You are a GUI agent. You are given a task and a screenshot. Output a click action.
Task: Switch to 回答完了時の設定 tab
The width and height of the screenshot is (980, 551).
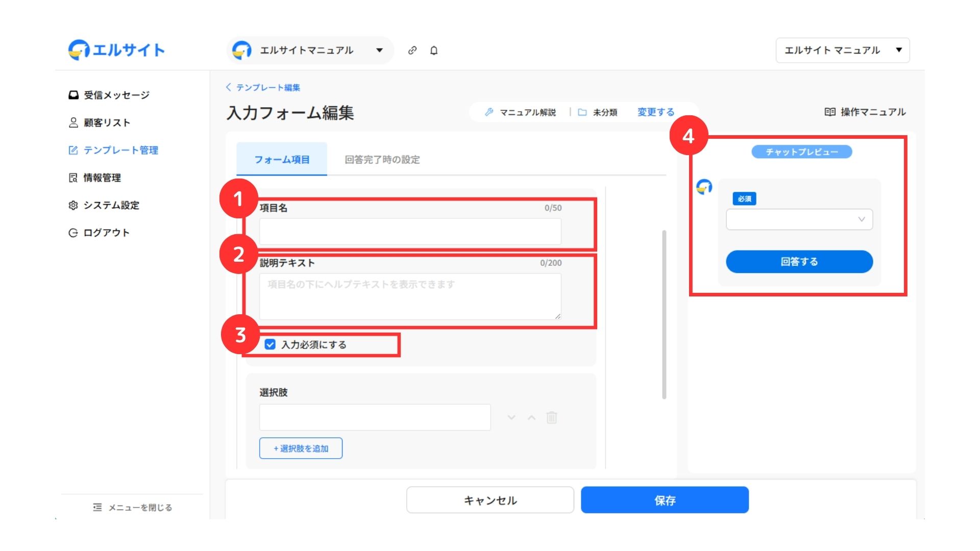click(x=382, y=160)
